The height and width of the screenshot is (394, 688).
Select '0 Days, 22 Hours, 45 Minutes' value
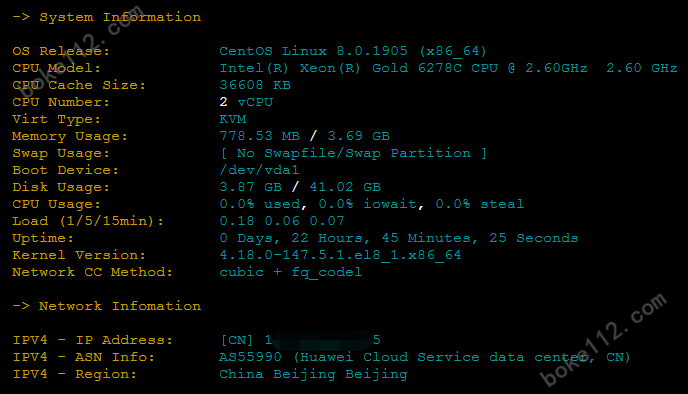point(399,238)
